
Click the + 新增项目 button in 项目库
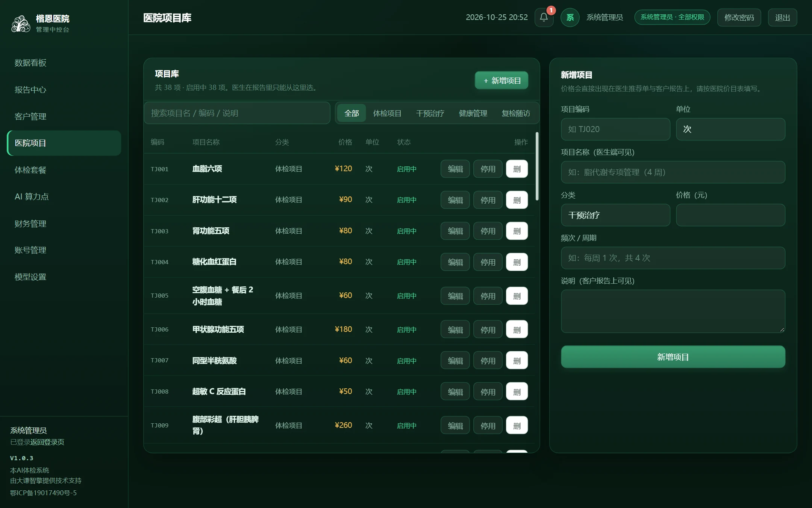click(501, 81)
